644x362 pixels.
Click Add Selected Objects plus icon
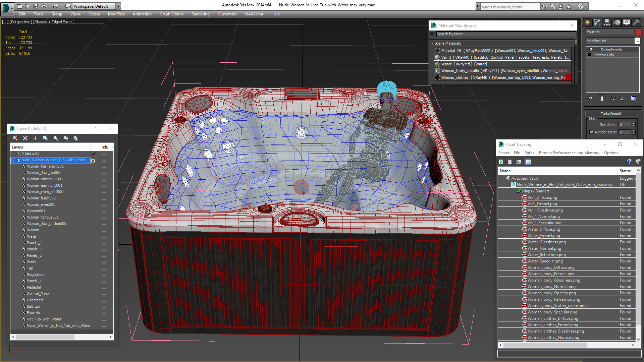[x=35, y=138]
